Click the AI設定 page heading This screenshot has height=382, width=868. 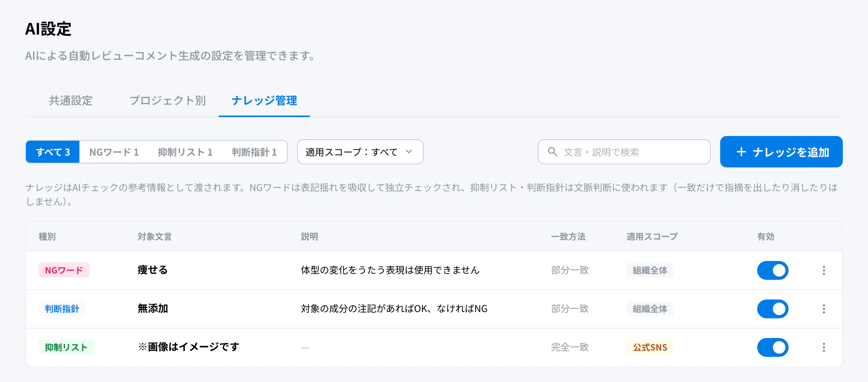click(48, 29)
